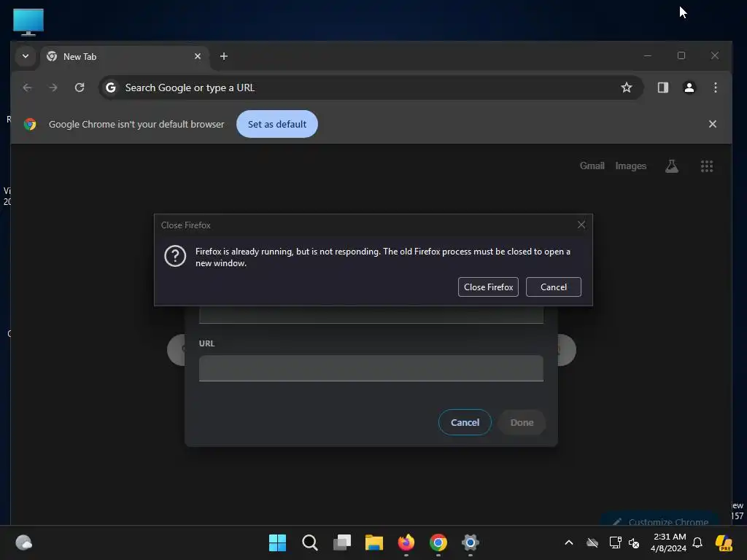Select the New Tab tab

coord(124,57)
